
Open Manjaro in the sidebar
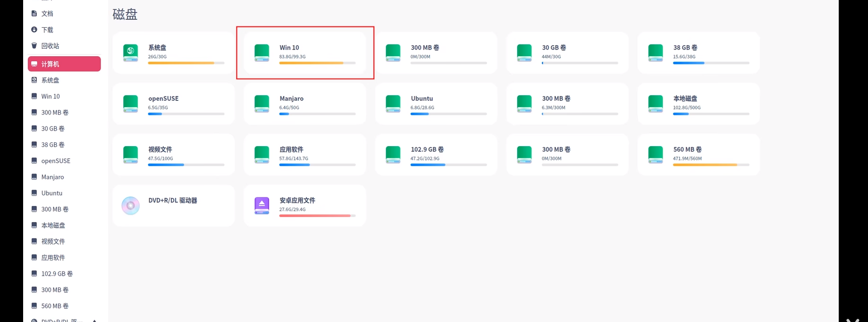coord(64,177)
